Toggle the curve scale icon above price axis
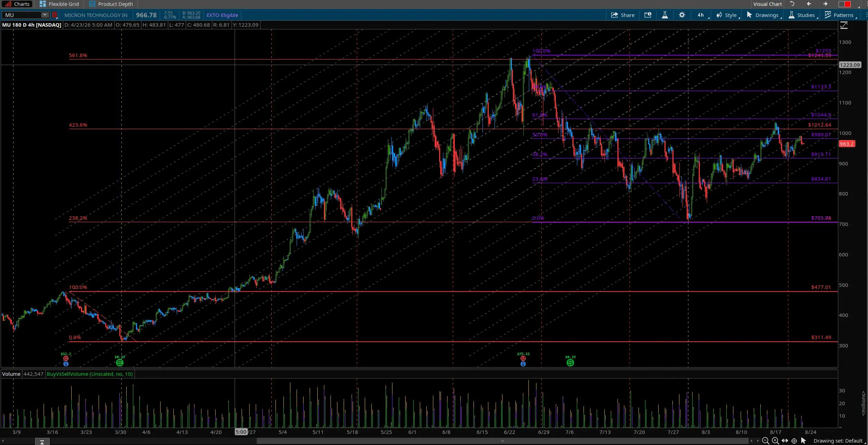868x445 pixels. pyautogui.click(x=844, y=25)
